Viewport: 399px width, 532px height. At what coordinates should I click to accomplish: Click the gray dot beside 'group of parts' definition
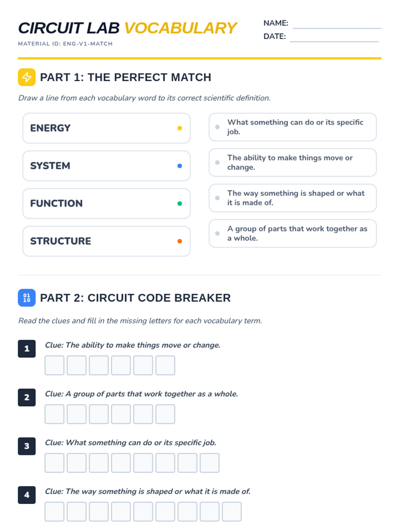coord(217,233)
